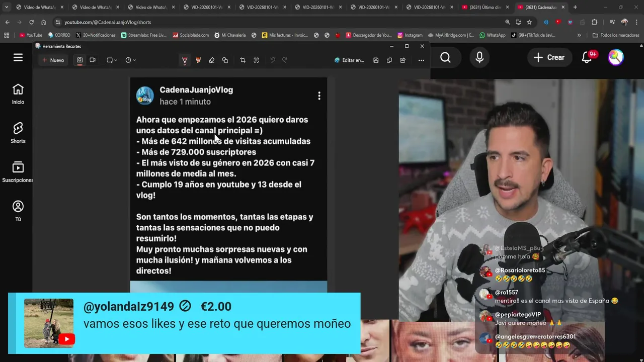Image resolution: width=644 pixels, height=362 pixels.
Task: Open the Streamlabs bookmark
Action: [143, 35]
